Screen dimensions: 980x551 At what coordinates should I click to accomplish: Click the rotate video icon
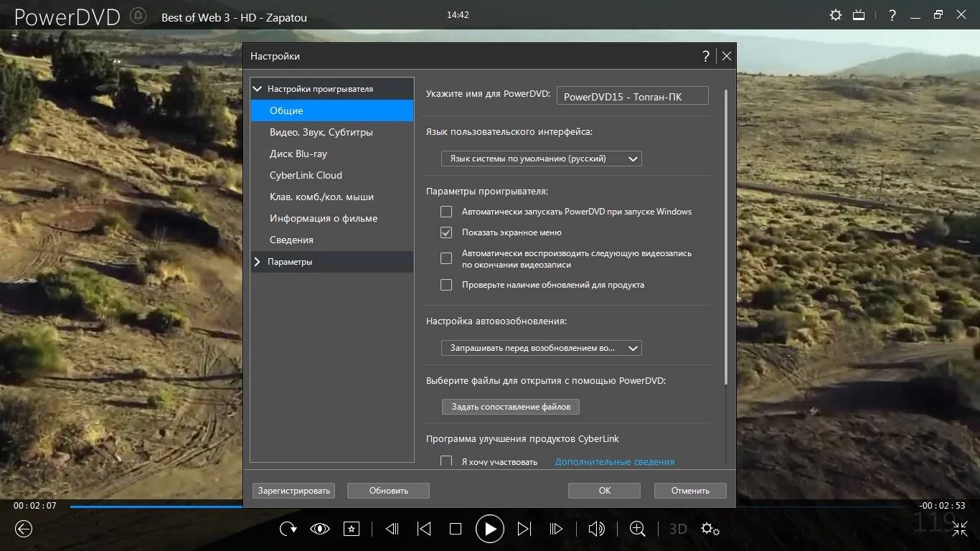pyautogui.click(x=288, y=529)
